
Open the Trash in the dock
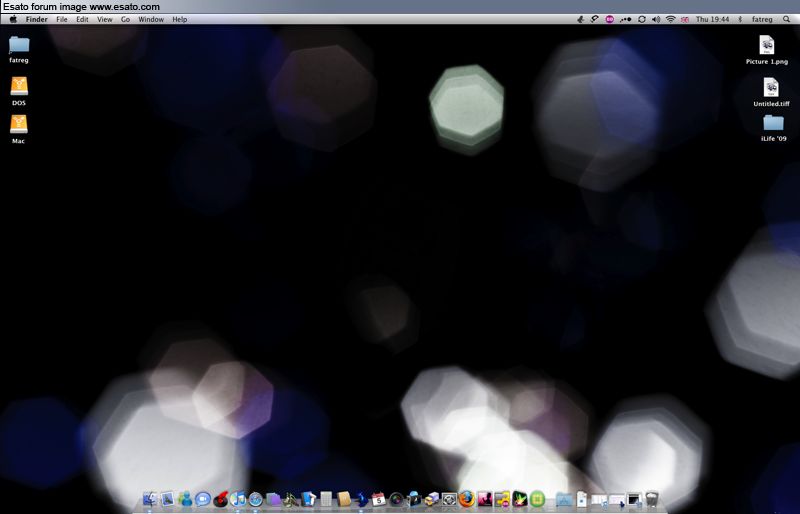tap(652, 499)
